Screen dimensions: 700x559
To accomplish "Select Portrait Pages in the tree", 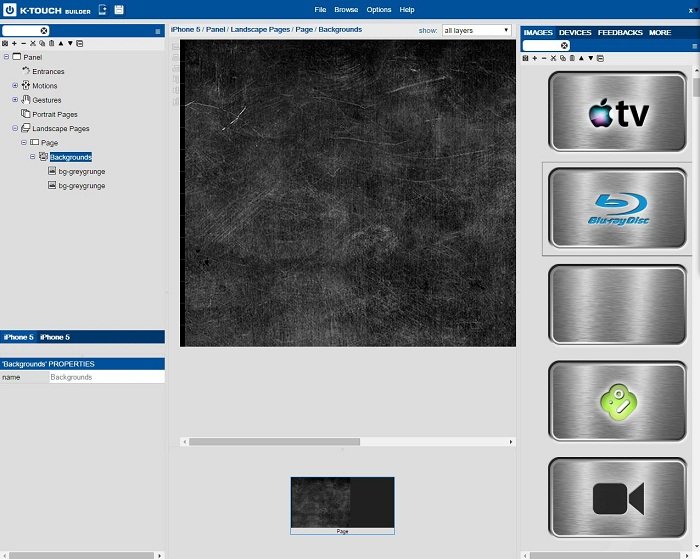I will [55, 114].
